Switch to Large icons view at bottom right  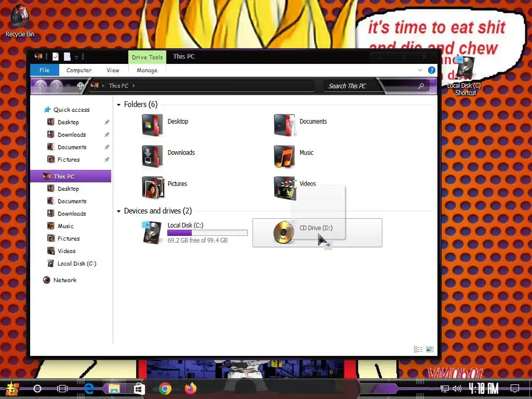[x=430, y=349]
